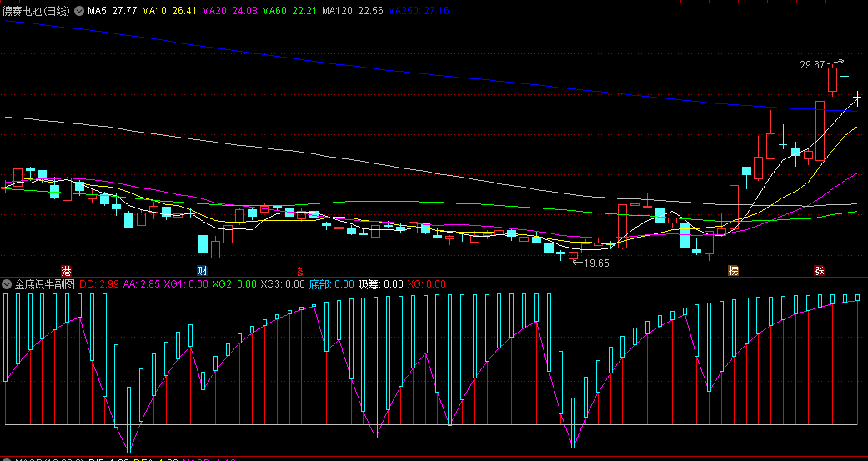Click the DD: 2.99 indicator value
The height and width of the screenshot is (461, 868).
click(99, 284)
